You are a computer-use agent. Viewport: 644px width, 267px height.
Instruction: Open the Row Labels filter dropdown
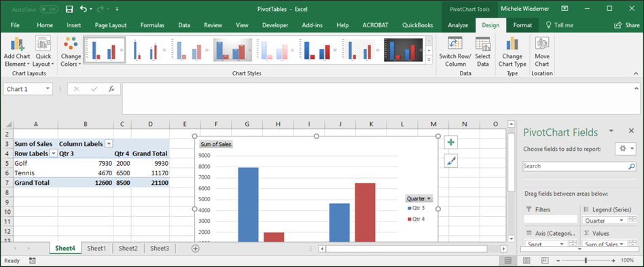54,154
